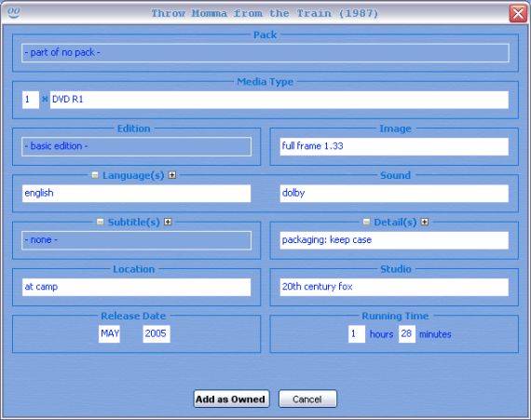Click the release year field showing 2005

click(157, 333)
